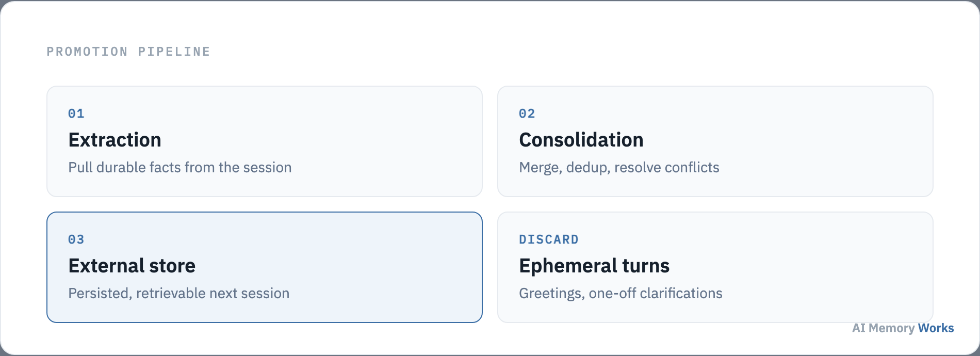Click the Consolidation title text

point(581,140)
